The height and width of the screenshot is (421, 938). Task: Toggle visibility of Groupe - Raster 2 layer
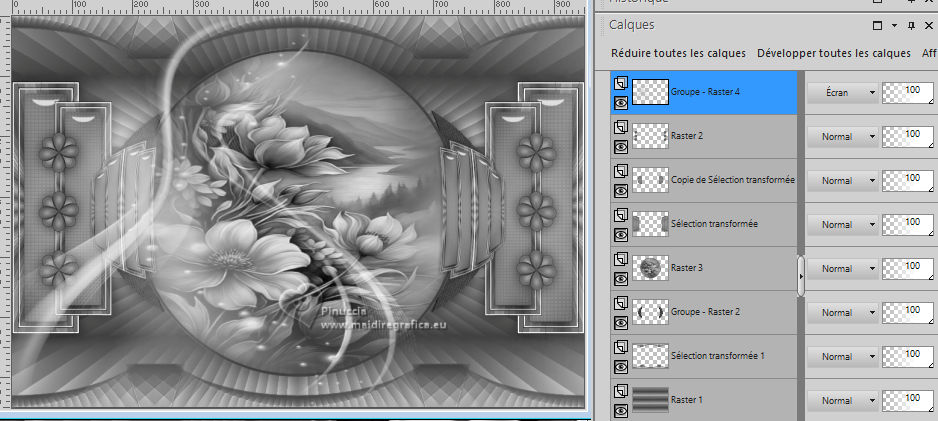point(620,323)
